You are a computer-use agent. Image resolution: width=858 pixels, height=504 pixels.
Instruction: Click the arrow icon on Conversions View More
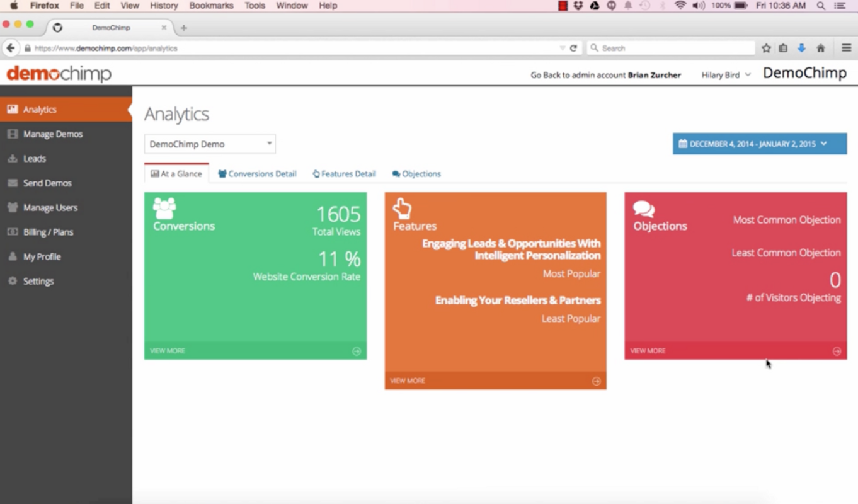point(357,352)
